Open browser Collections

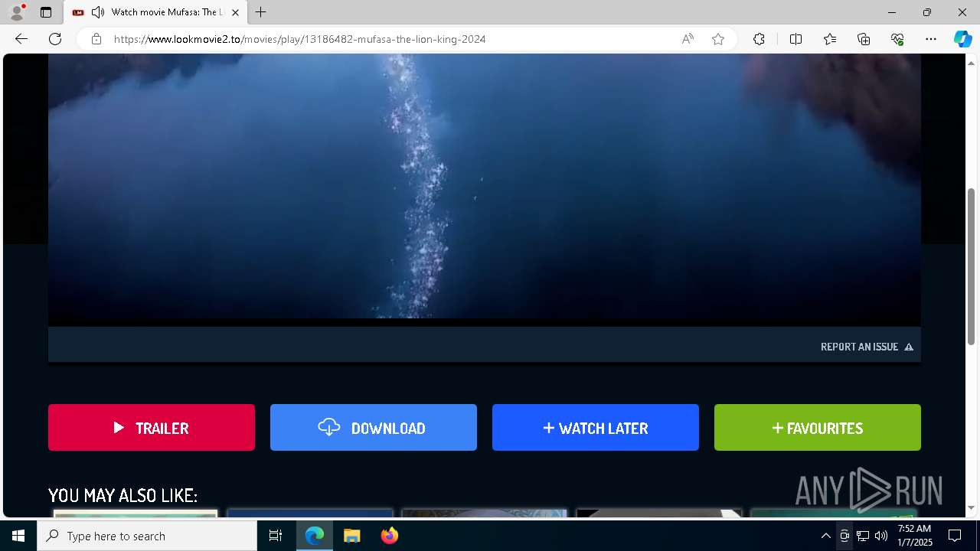[864, 39]
